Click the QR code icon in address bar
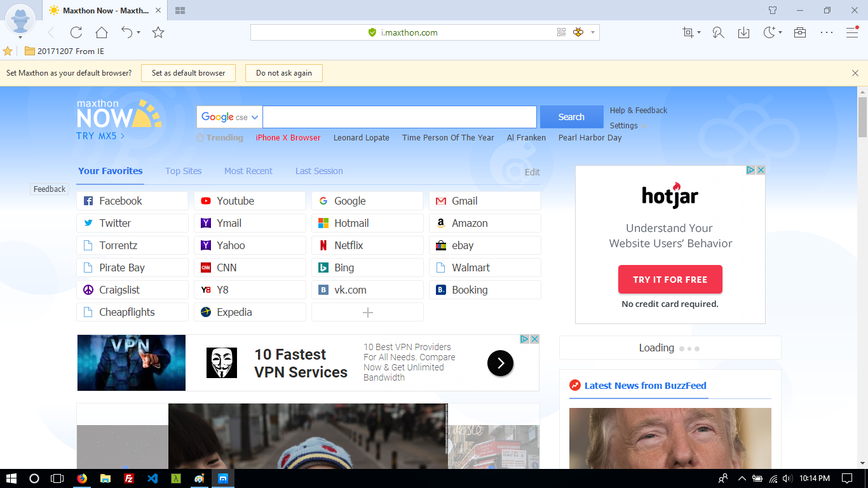This screenshot has height=488, width=868. (x=562, y=32)
